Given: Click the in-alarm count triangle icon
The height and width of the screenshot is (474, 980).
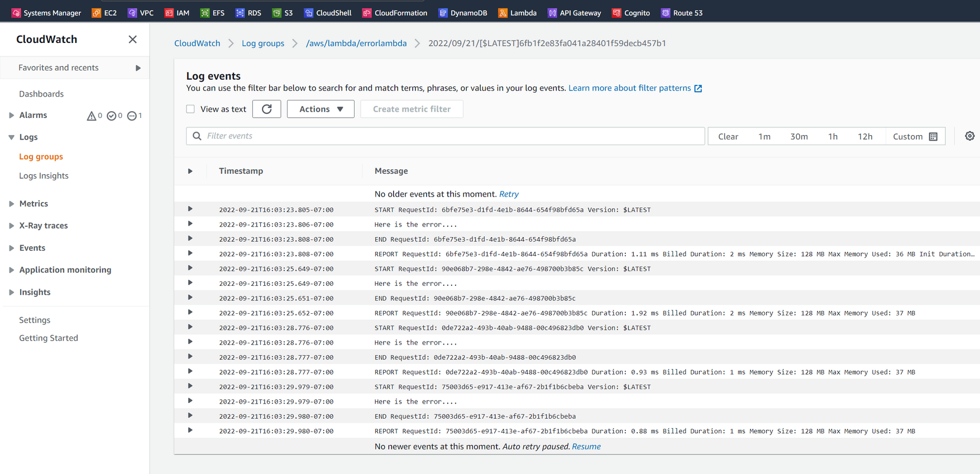Looking at the screenshot, I should click(x=92, y=116).
